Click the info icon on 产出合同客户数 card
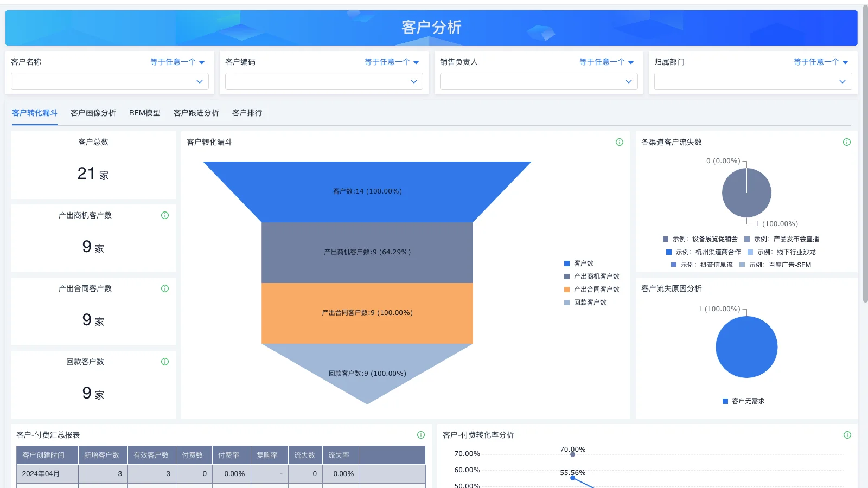Screen dimensions: 868x488 point(164,288)
